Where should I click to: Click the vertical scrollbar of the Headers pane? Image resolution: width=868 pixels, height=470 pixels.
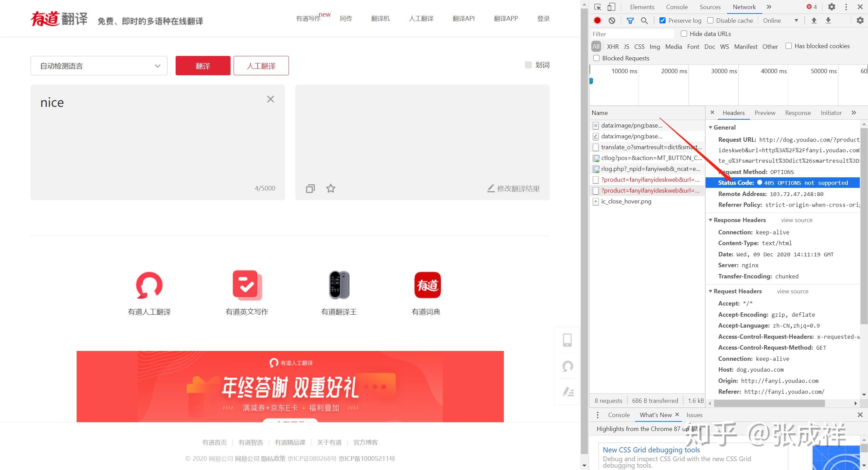pos(864,226)
